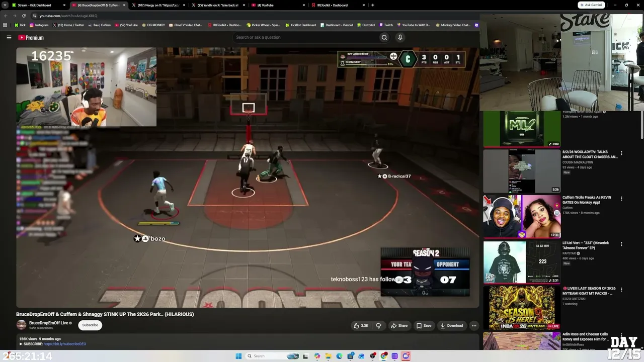Close the BruceDropEmOff & Cuffem tab
Viewport: 644px width, 362px height.
(124, 5)
